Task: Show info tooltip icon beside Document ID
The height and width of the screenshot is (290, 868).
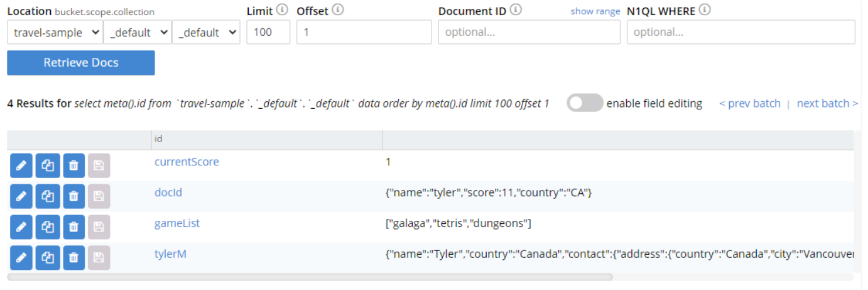Action: point(516,9)
